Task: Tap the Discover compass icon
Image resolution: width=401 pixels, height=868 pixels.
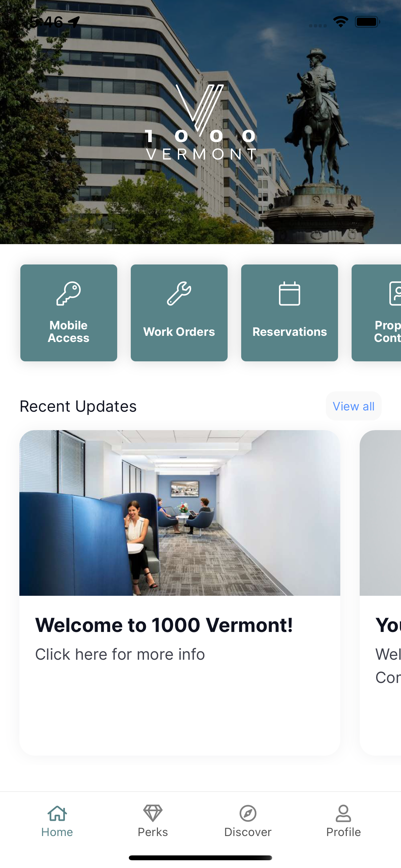Action: (248, 813)
